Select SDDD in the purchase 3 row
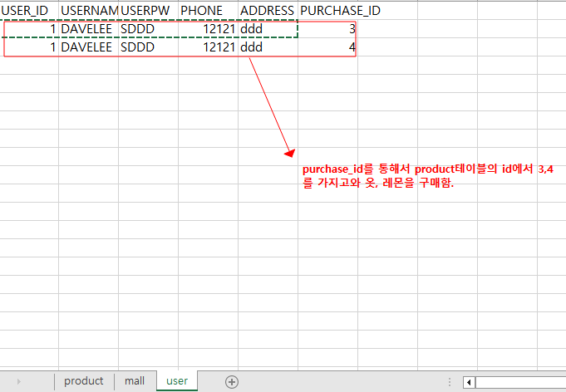The width and height of the screenshot is (566, 392). (149, 29)
